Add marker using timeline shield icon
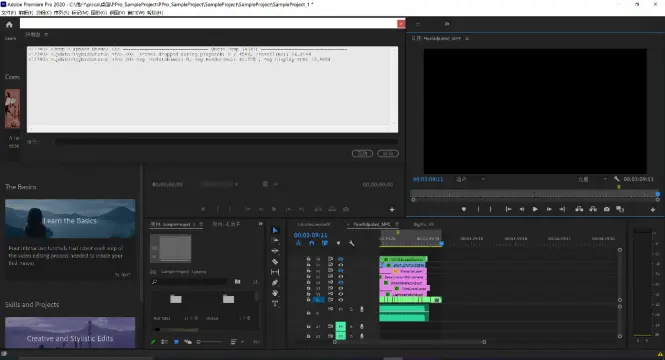665x360 pixels. point(338,243)
